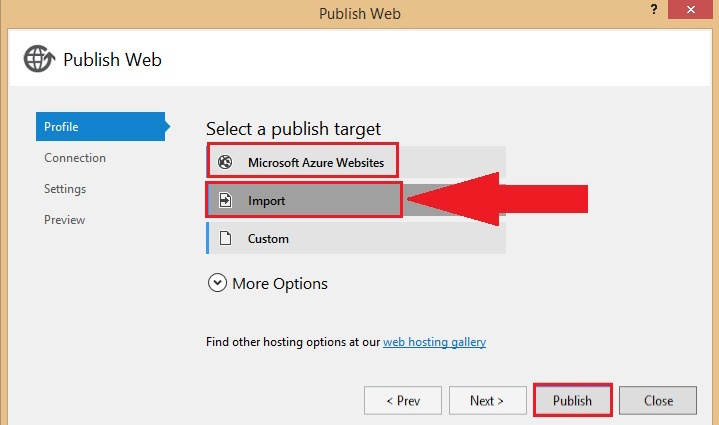The height and width of the screenshot is (425, 719).
Task: Select the Profile tab
Action: pyautogui.click(x=103, y=127)
